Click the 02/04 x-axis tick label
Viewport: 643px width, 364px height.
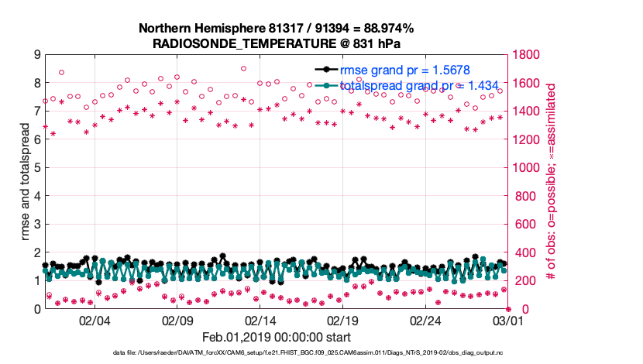[95, 320]
